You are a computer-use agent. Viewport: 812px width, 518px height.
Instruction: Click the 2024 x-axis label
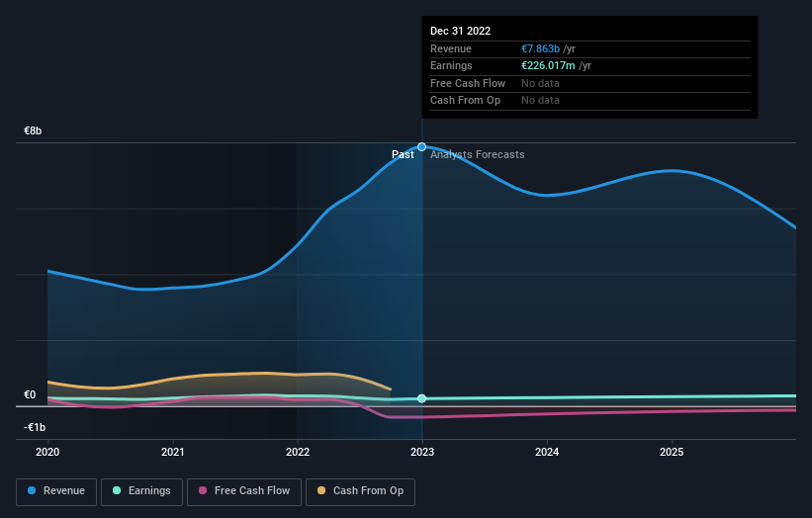[x=547, y=452]
